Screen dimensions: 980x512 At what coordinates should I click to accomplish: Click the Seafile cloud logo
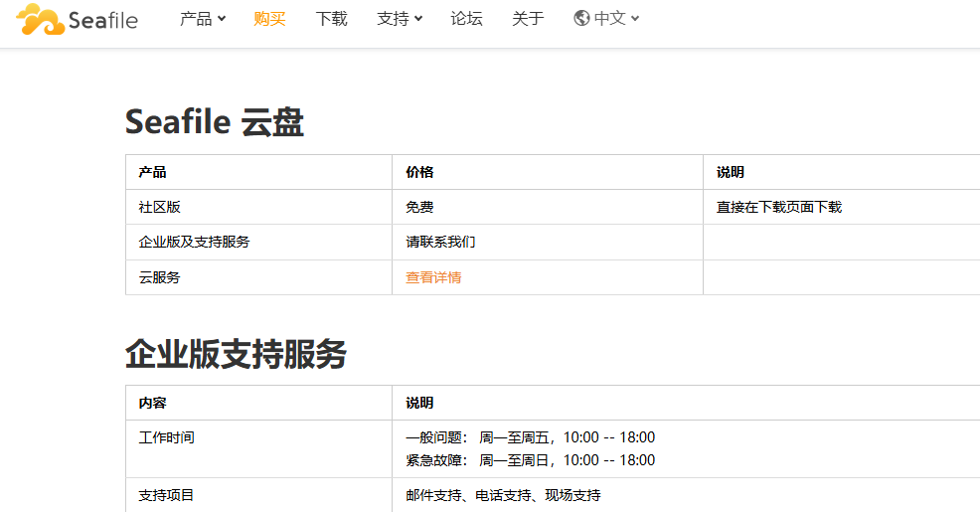[40, 19]
